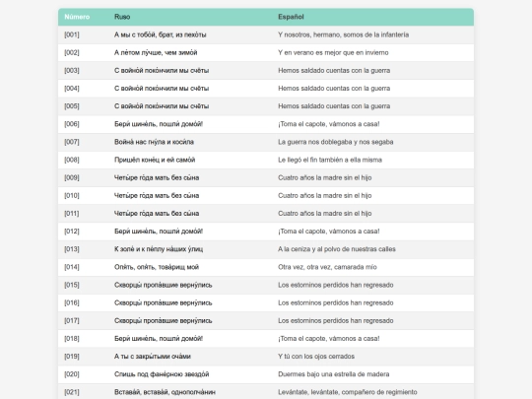Screen dimensions: 532x399
Task: Select the row number [014]
Action: pos(72,267)
